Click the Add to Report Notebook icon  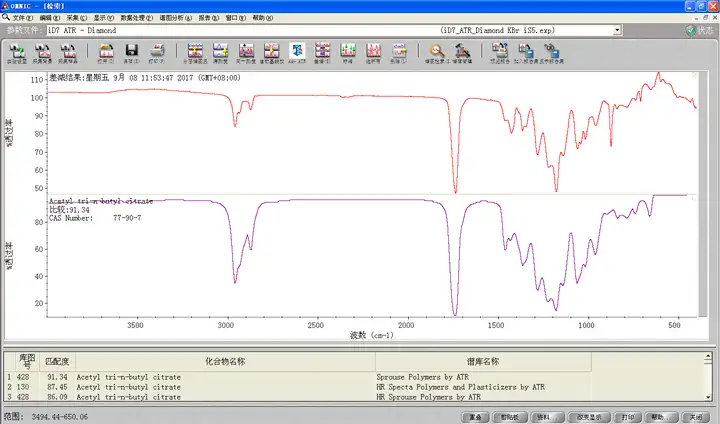(525, 53)
